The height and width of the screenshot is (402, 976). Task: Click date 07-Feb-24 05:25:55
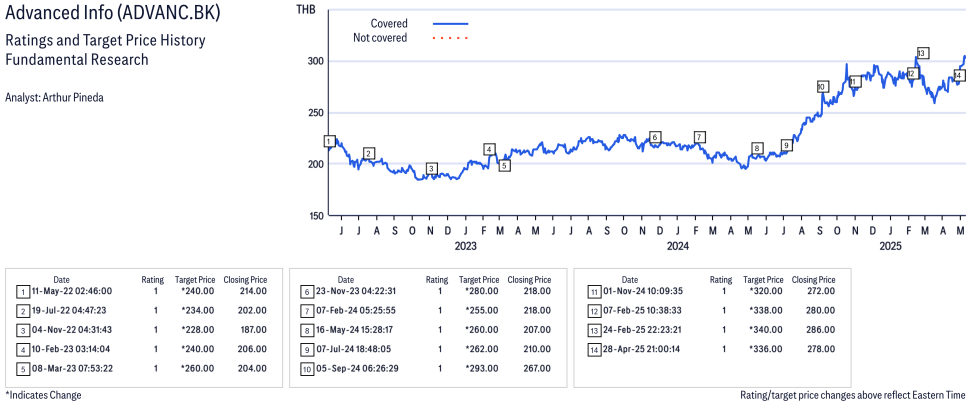[356, 310]
